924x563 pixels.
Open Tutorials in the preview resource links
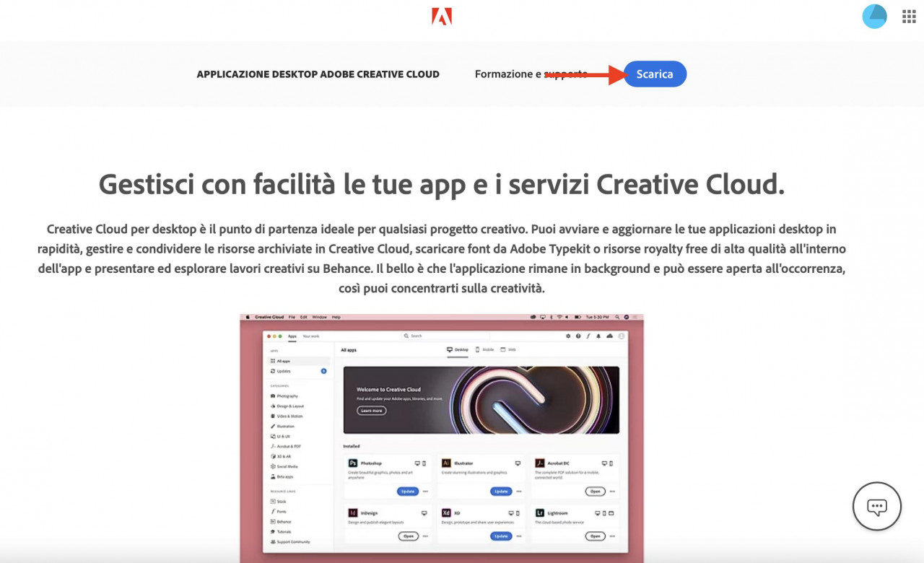(x=280, y=531)
